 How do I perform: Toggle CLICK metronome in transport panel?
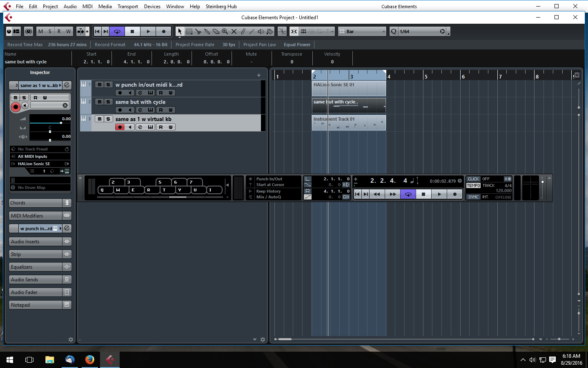[473, 179]
